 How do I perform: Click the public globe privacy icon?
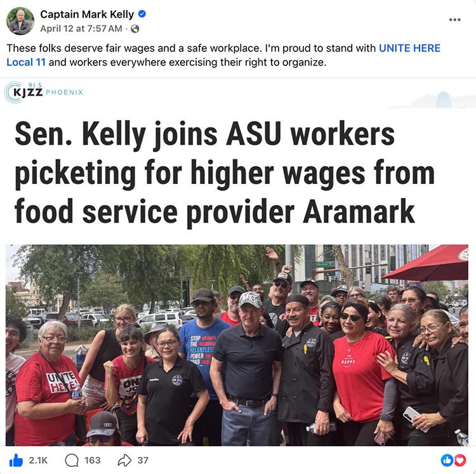click(x=135, y=29)
